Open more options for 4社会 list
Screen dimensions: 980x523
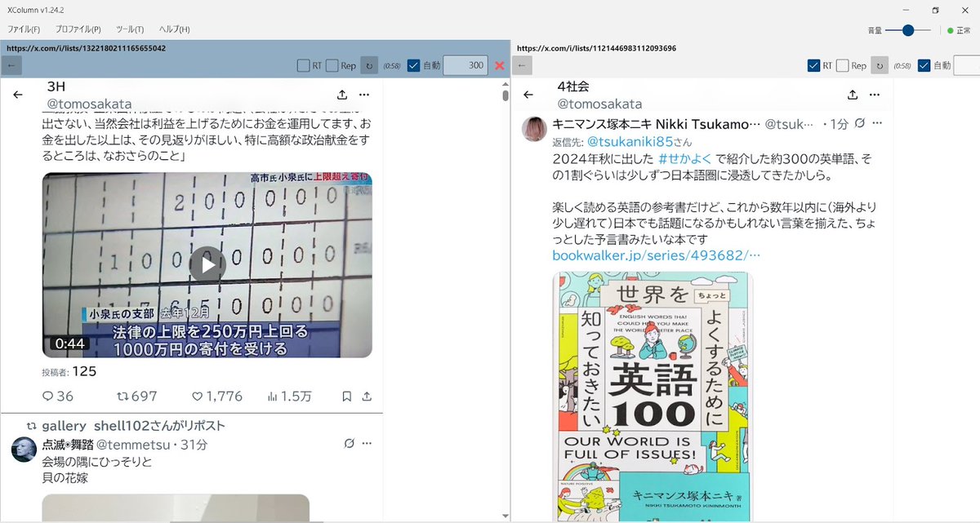tap(875, 95)
